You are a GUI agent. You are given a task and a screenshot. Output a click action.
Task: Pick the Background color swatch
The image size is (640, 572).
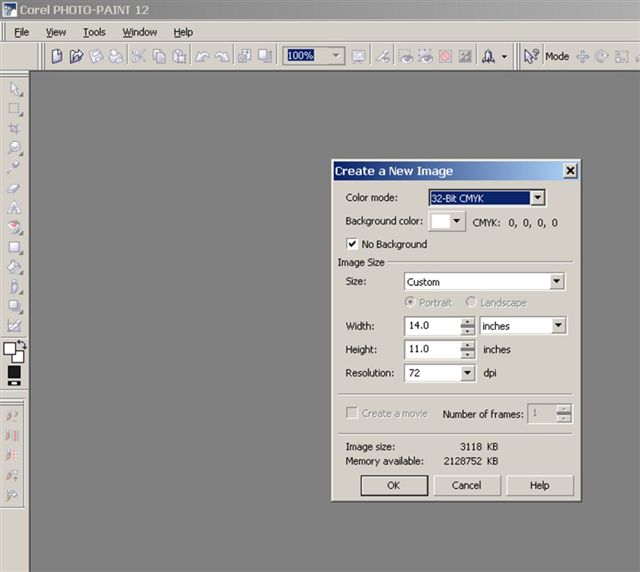440,222
